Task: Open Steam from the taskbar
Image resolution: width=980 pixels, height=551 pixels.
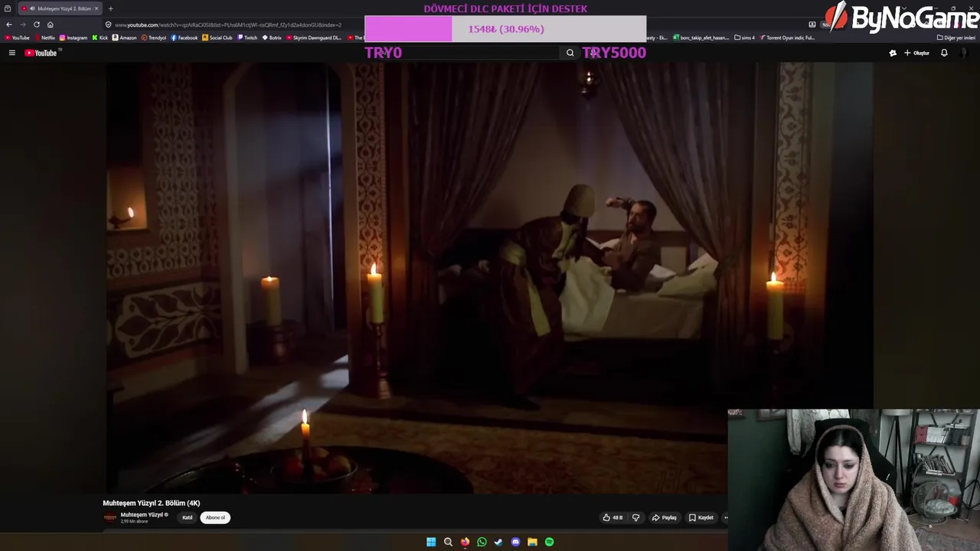Action: [498, 542]
